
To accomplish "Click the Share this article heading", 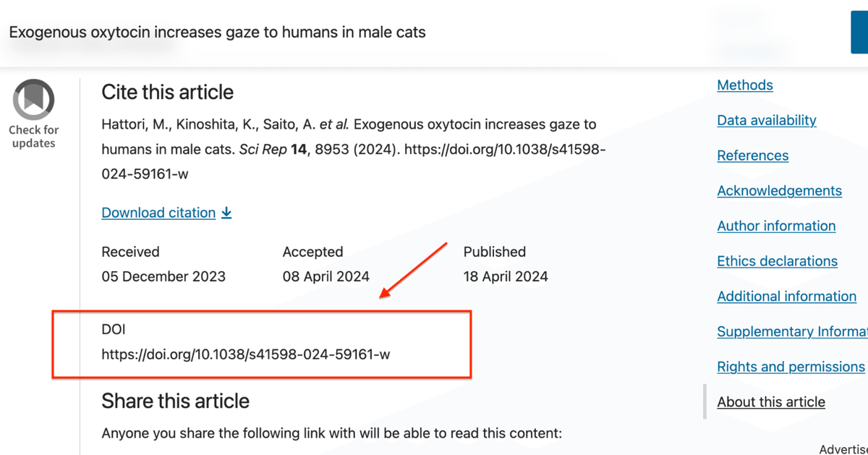I will coord(175,401).
